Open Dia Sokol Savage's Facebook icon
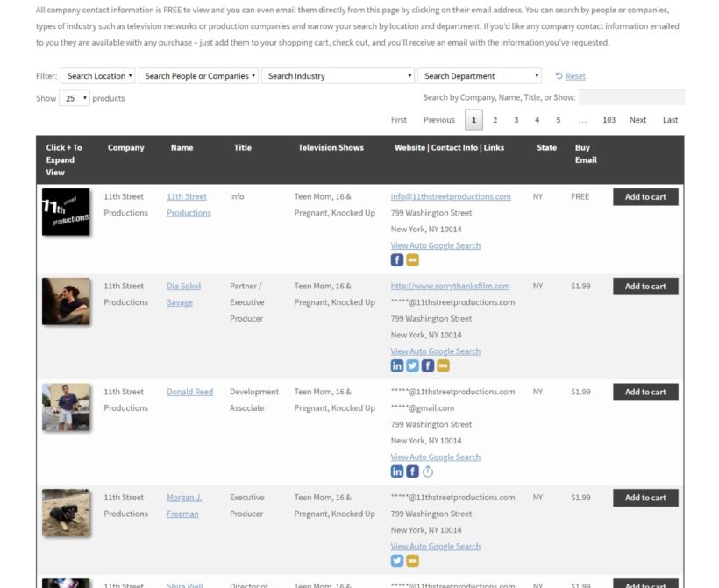This screenshot has width=719, height=588. click(x=427, y=365)
